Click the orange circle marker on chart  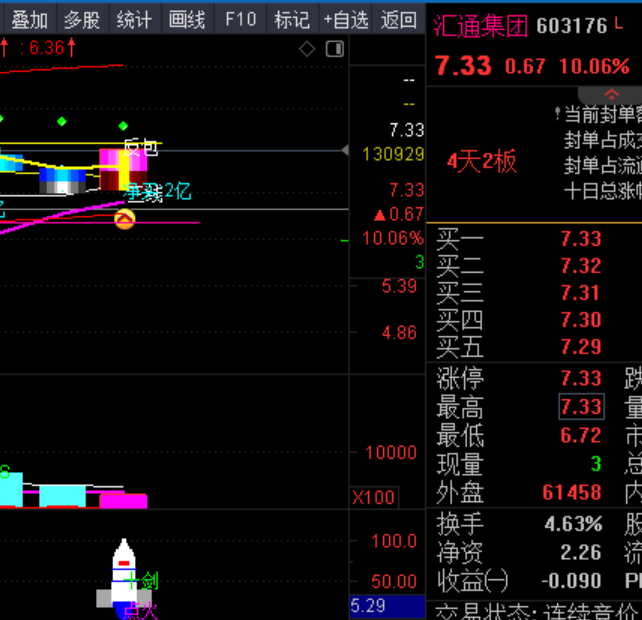[x=124, y=219]
